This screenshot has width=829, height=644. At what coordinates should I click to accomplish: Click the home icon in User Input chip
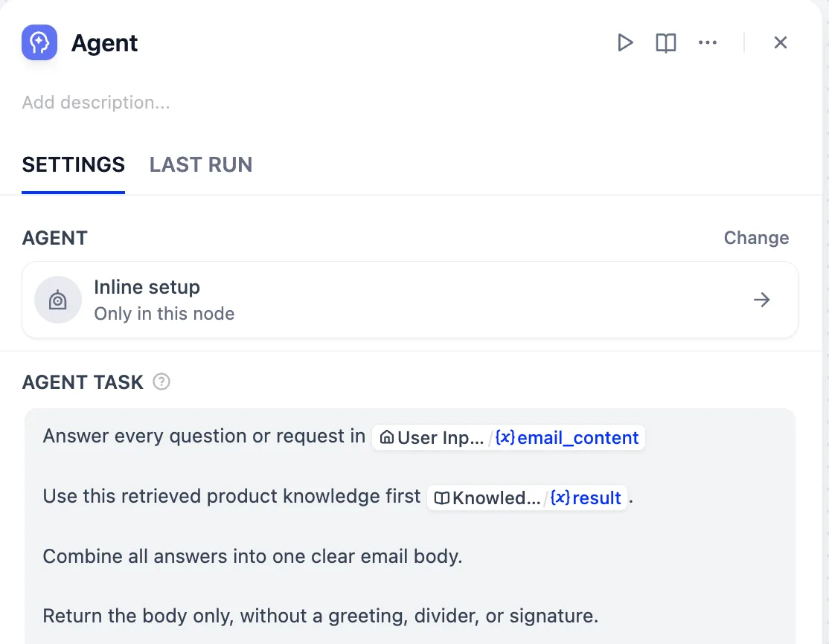point(387,437)
